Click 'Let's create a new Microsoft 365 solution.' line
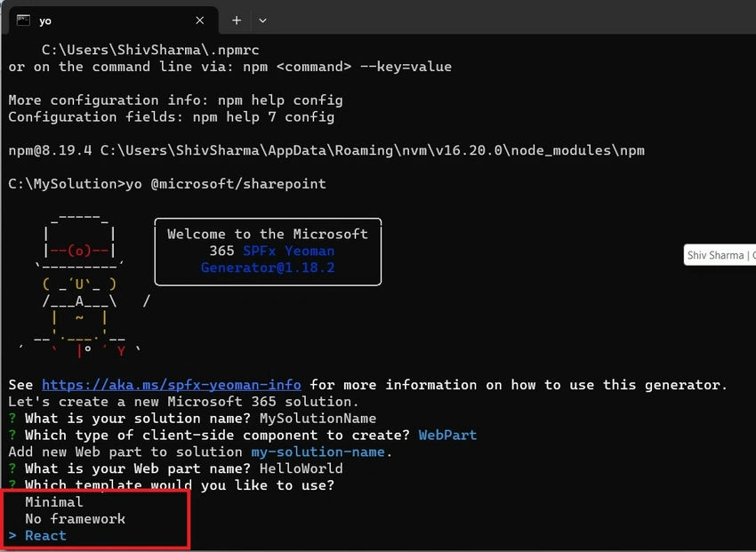The width and height of the screenshot is (756, 552). tap(184, 402)
